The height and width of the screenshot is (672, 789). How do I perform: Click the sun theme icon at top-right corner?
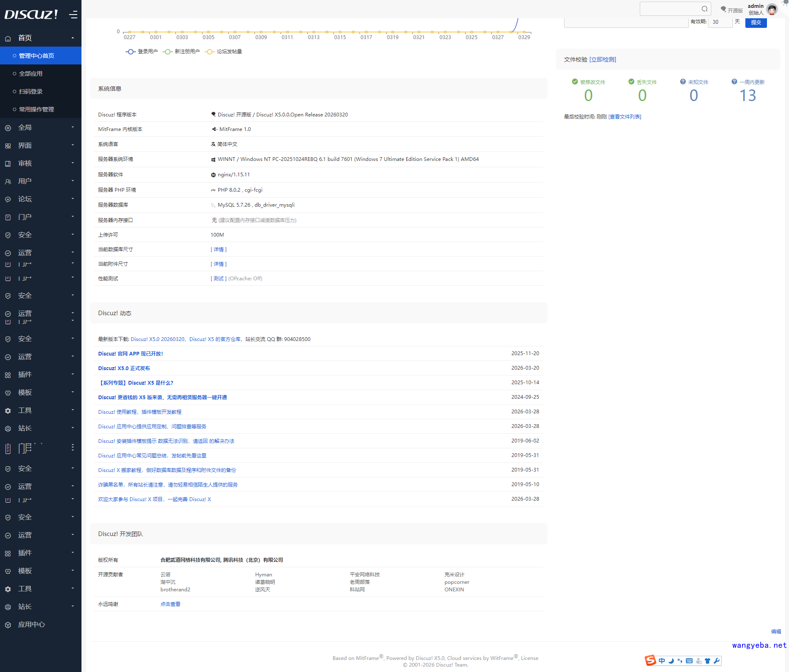785,2
